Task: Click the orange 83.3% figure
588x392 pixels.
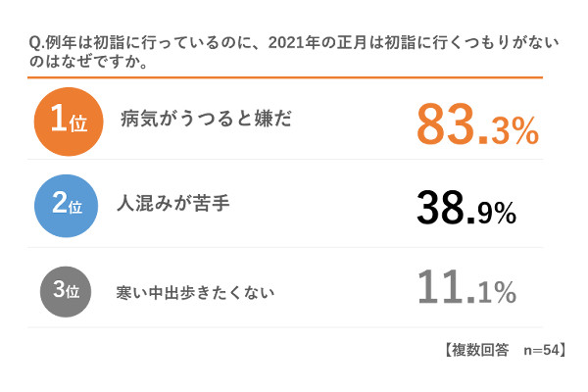Action: (477, 124)
